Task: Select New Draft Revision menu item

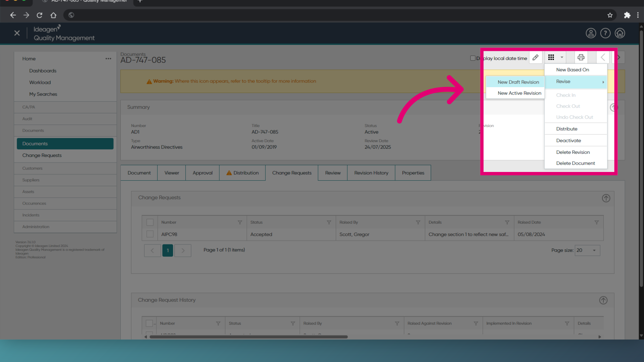Action: pos(518,82)
